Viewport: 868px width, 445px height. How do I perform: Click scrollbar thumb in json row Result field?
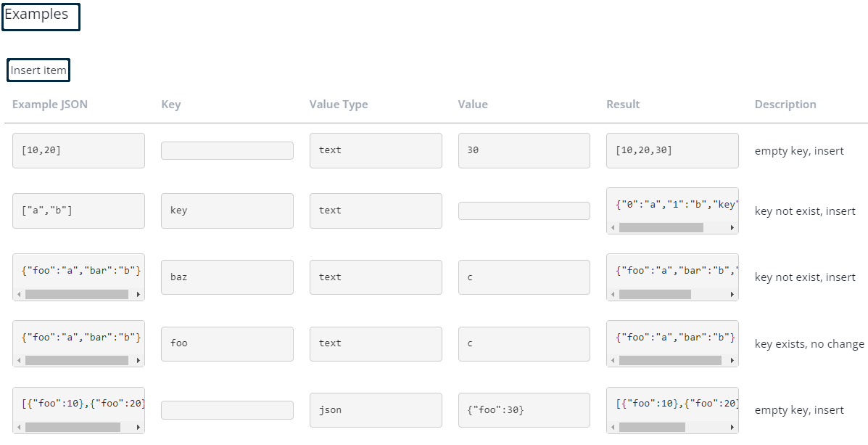pos(652,428)
